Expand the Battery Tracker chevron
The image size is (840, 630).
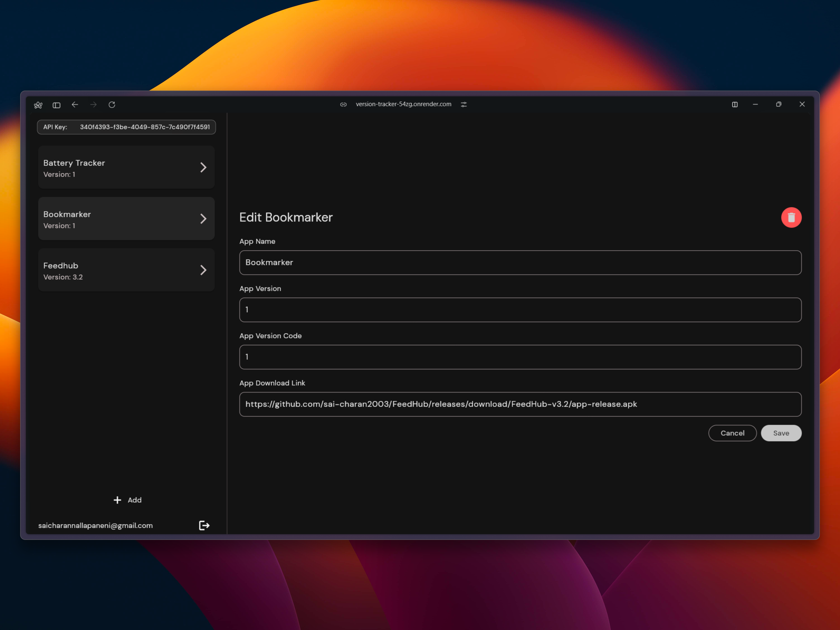tap(203, 168)
